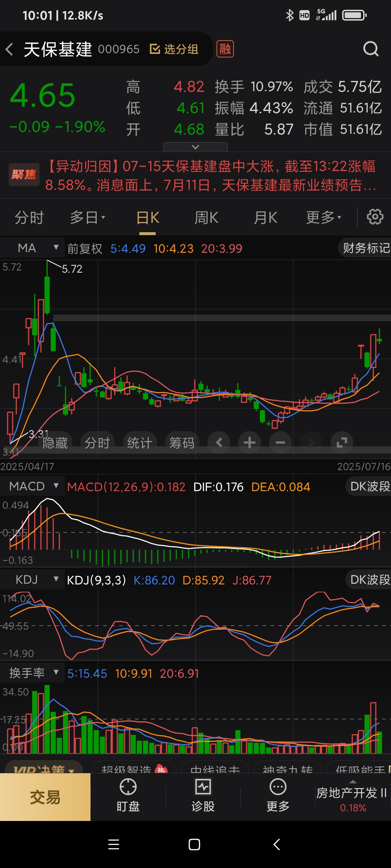
Task: Open the MACD indicator dropdown
Action: click(33, 486)
